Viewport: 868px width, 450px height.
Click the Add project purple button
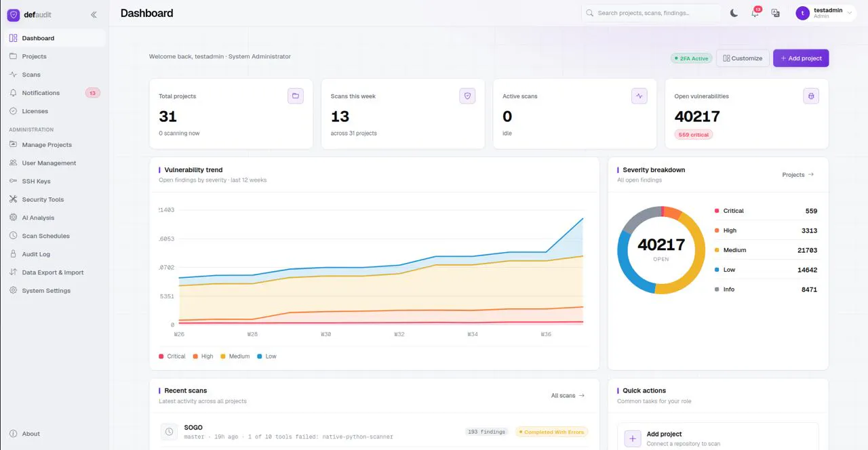point(801,58)
